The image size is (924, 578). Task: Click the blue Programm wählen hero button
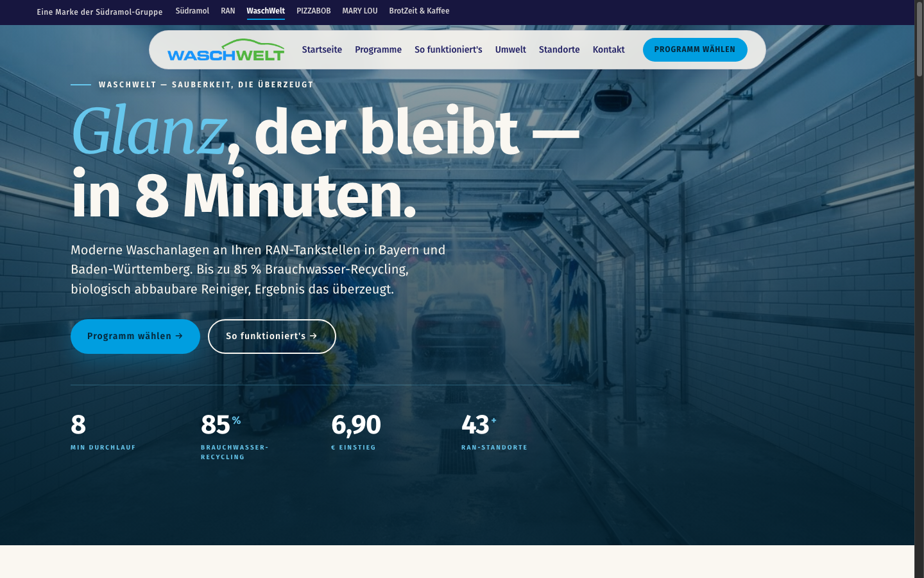(x=135, y=337)
